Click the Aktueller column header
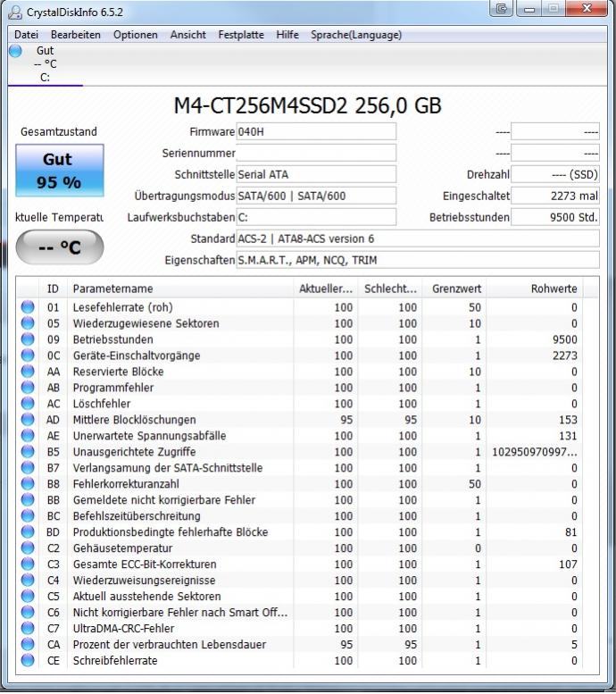Image resolution: width=616 pixels, height=694 pixels. (x=326, y=288)
